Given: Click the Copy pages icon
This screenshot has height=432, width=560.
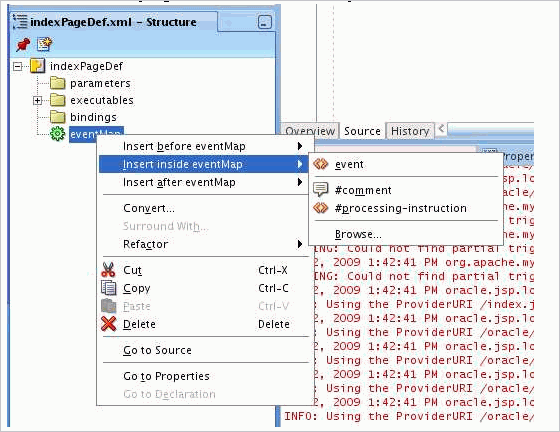Looking at the screenshot, I should click(109, 288).
